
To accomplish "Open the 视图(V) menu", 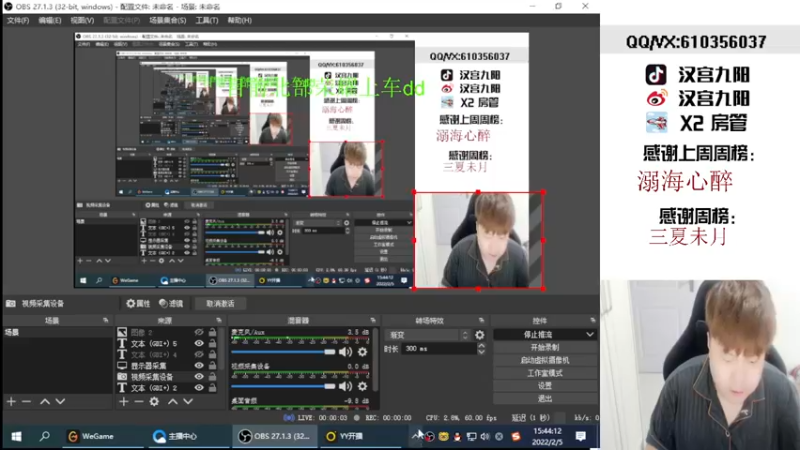I will [82, 20].
